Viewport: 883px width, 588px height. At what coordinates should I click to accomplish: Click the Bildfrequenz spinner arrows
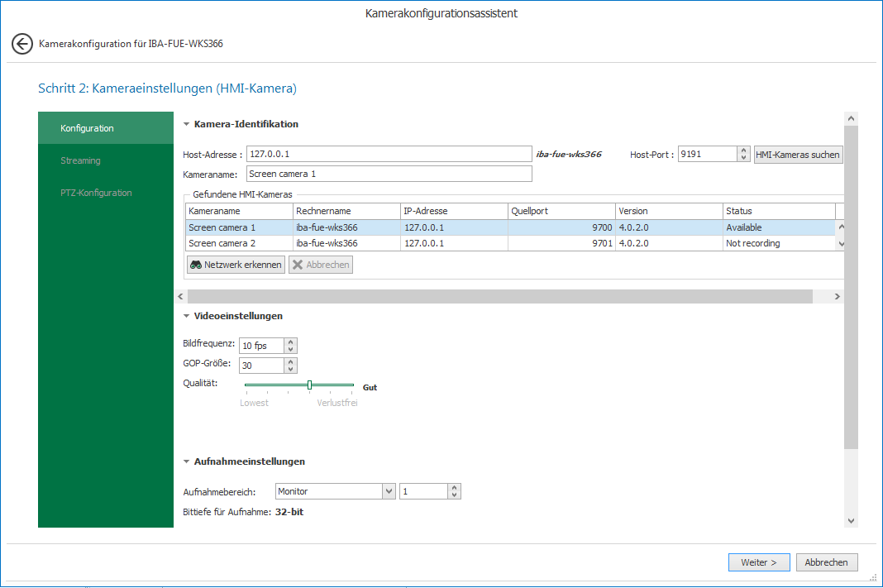[290, 346]
